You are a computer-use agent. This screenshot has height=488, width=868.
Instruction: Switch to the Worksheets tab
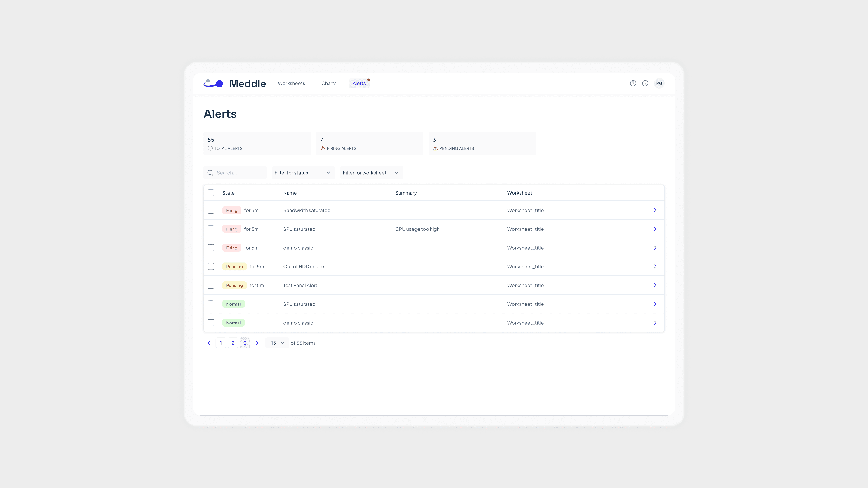click(291, 83)
